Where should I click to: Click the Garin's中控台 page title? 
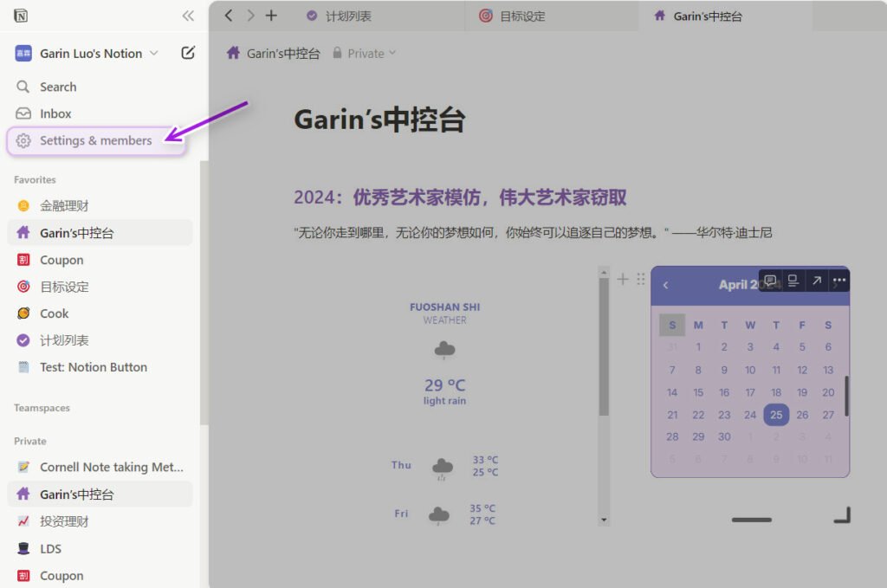point(379,120)
